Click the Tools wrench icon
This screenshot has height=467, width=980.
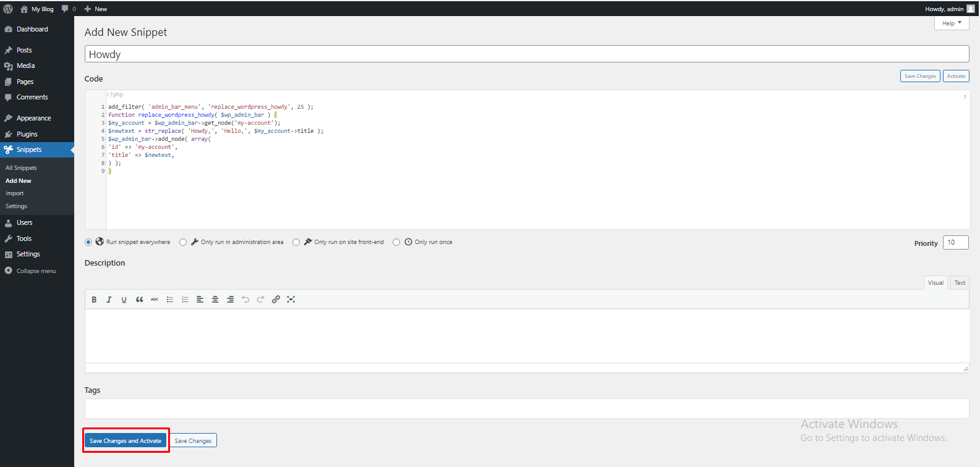point(9,238)
